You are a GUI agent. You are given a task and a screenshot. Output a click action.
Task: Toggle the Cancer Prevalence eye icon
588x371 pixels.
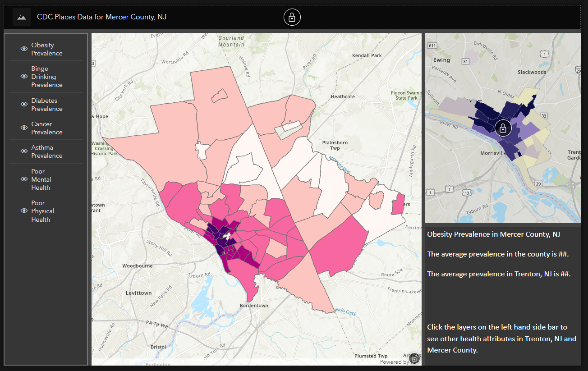(23, 128)
